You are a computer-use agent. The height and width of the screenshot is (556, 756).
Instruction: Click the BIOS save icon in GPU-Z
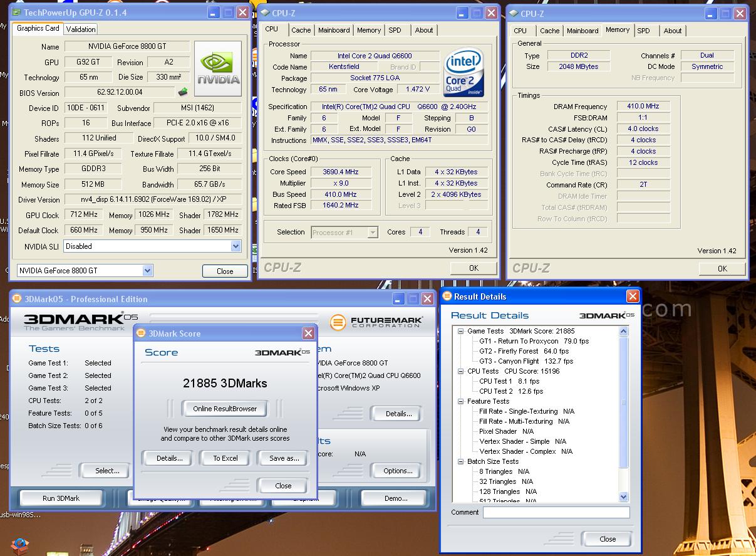point(183,92)
